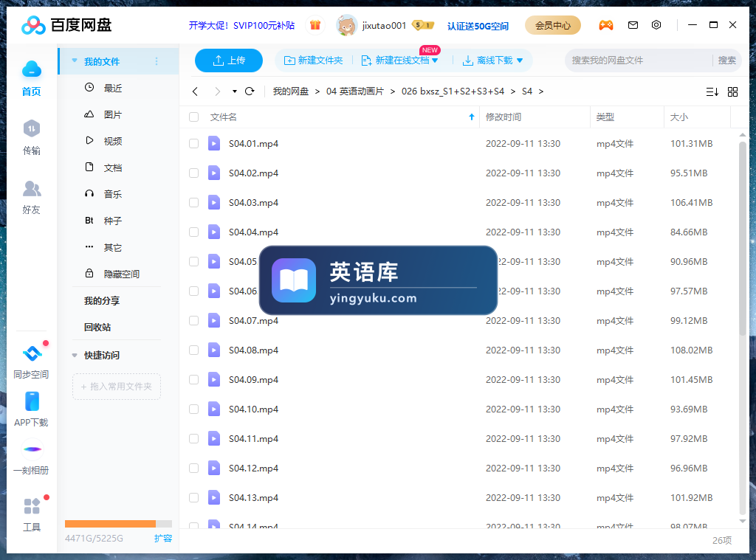Click the 百度网盘 logo
Image resolution: width=756 pixels, height=560 pixels.
click(x=66, y=25)
